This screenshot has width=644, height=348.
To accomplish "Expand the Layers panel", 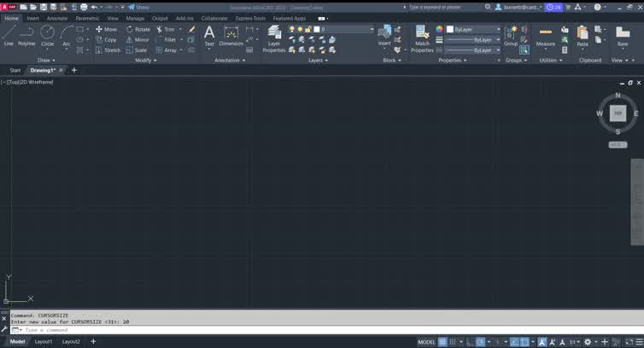I will (x=318, y=60).
